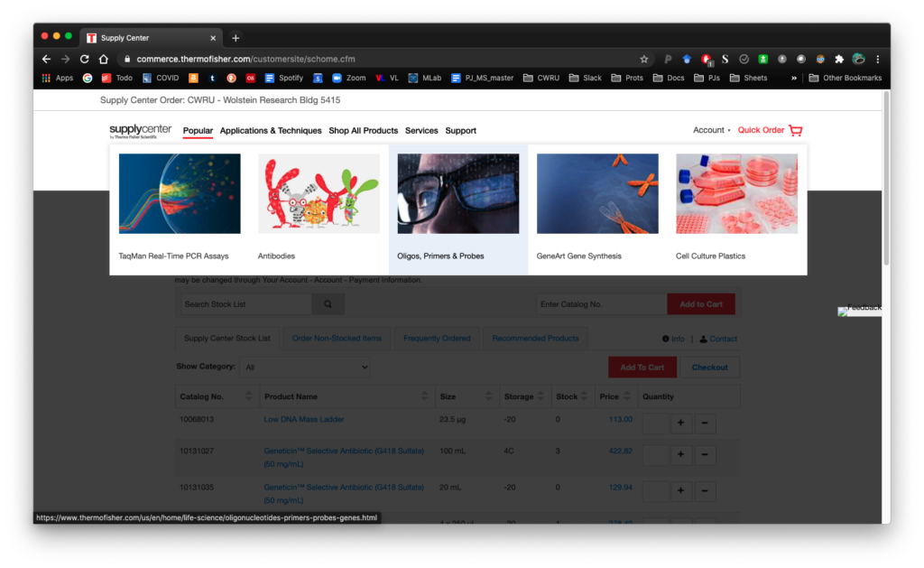Switch to the Order Non-Stocked Items tab
The height and width of the screenshot is (568, 924).
point(337,339)
